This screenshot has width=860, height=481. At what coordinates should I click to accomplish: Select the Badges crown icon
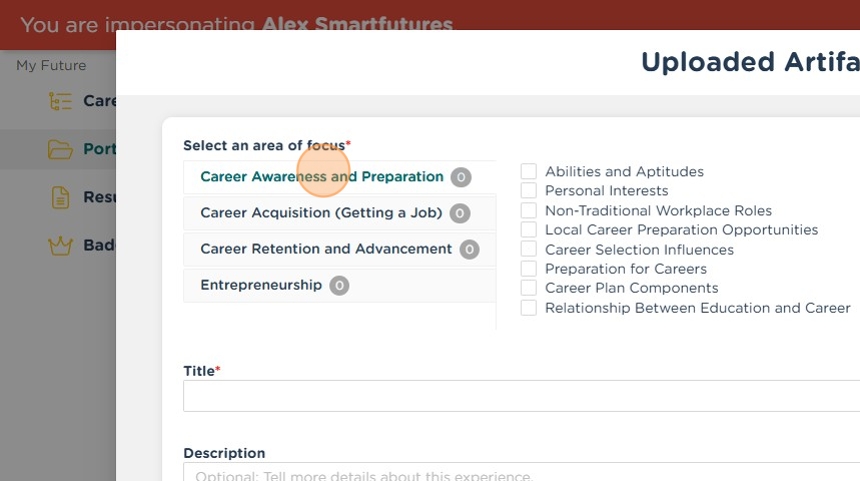(60, 245)
